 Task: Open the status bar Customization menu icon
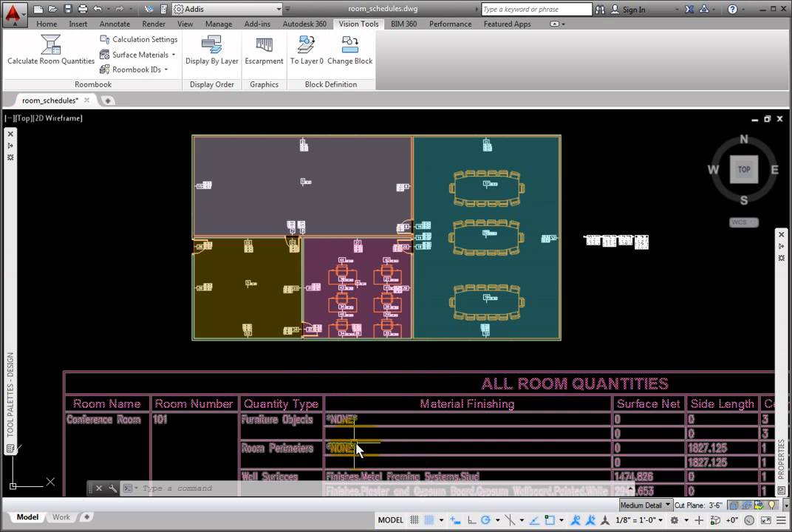click(781, 520)
